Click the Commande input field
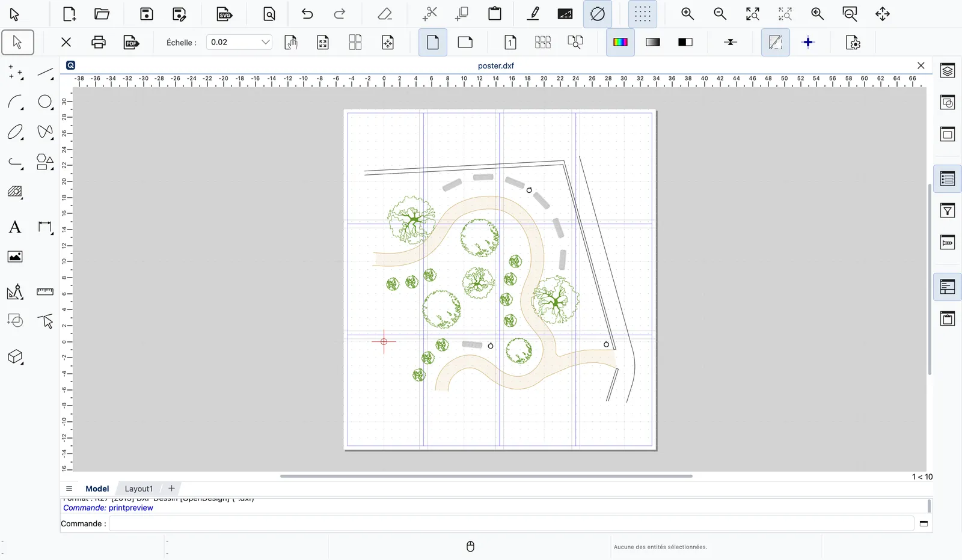The height and width of the screenshot is (560, 962). point(512,523)
